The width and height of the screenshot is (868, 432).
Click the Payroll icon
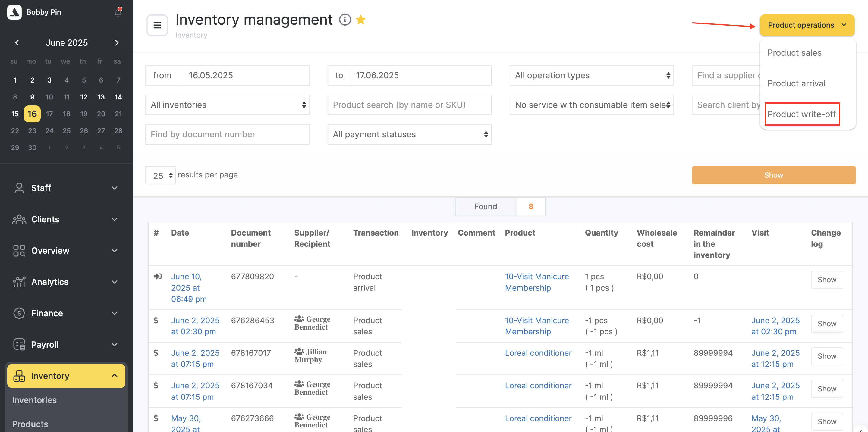(19, 344)
